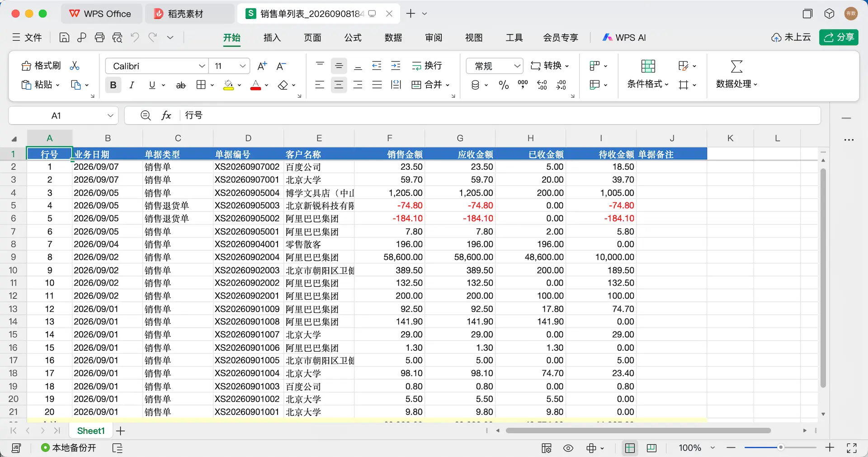This screenshot has width=868, height=457.
Task: Click the Cut scissors icon
Action: point(75,66)
